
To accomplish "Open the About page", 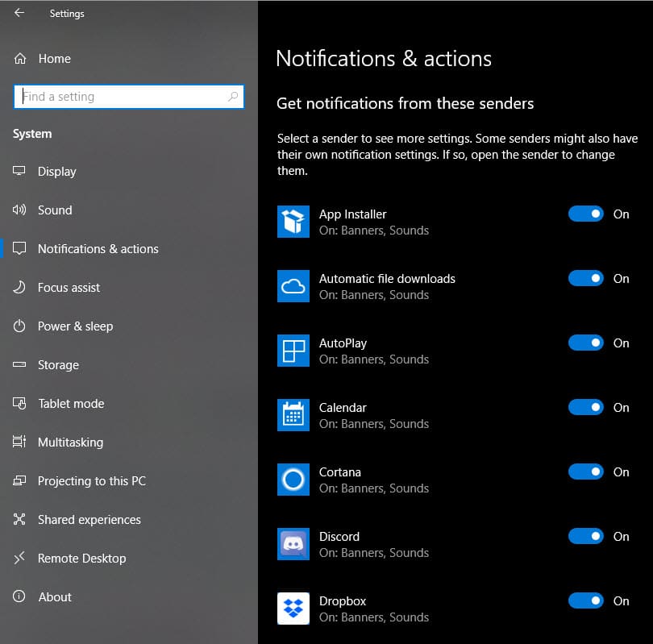I will click(129, 597).
